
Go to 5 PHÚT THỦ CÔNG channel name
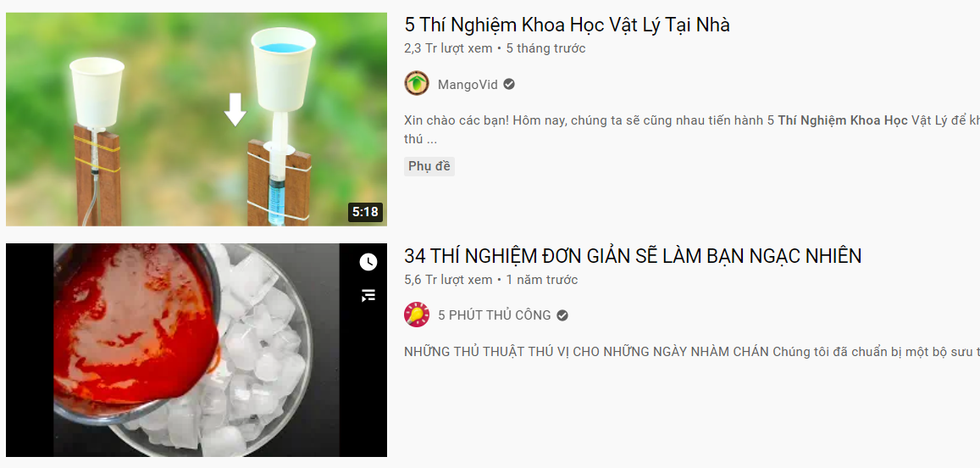[x=495, y=315]
